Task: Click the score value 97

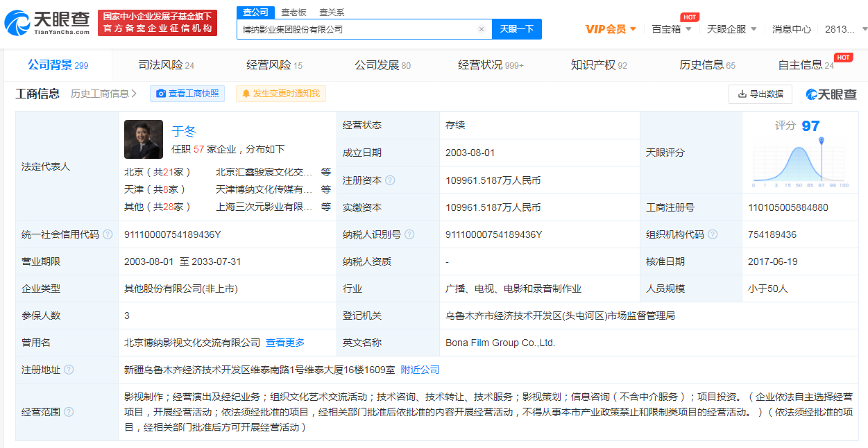Action: (x=810, y=126)
